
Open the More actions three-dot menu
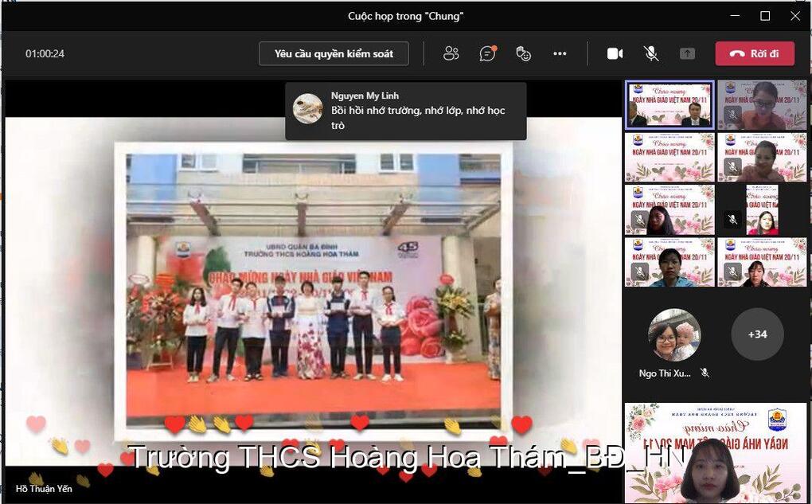(x=560, y=53)
